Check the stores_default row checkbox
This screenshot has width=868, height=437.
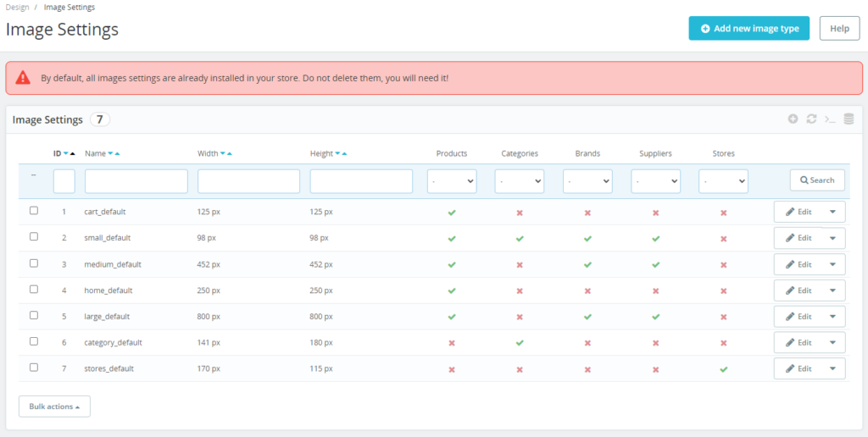[34, 367]
